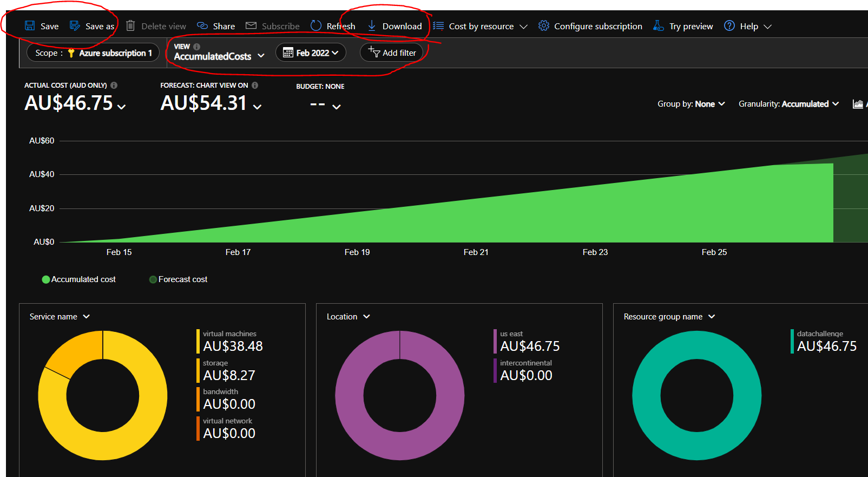Click the Save floppy disk icon

click(x=30, y=26)
